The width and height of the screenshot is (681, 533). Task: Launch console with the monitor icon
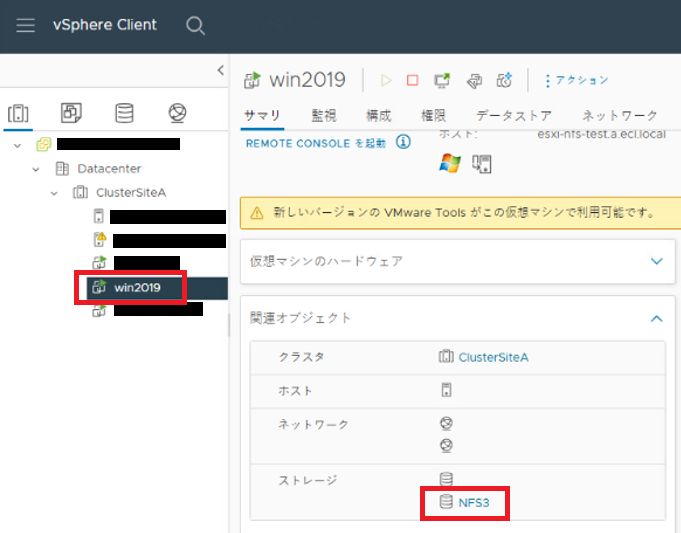tap(441, 80)
